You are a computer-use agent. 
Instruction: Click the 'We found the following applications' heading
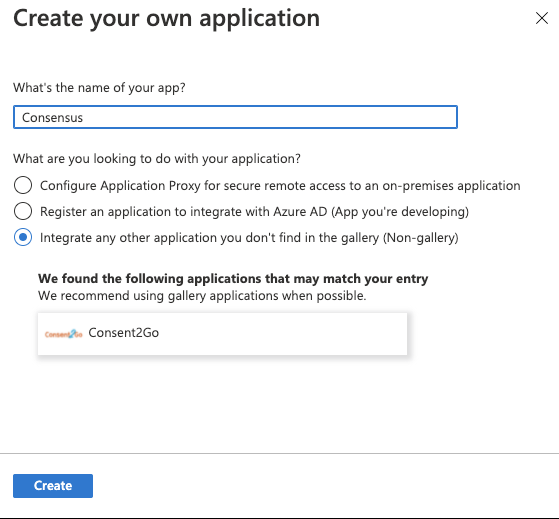pyautogui.click(x=233, y=278)
